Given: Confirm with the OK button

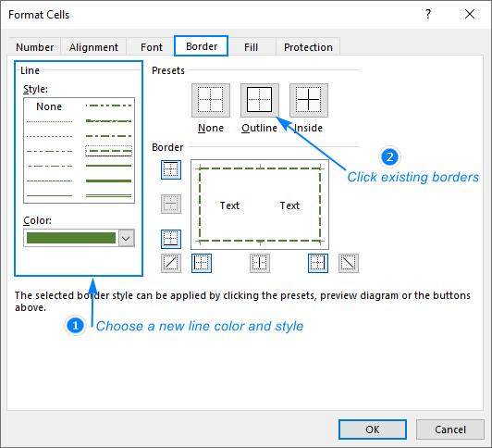Looking at the screenshot, I should (373, 429).
